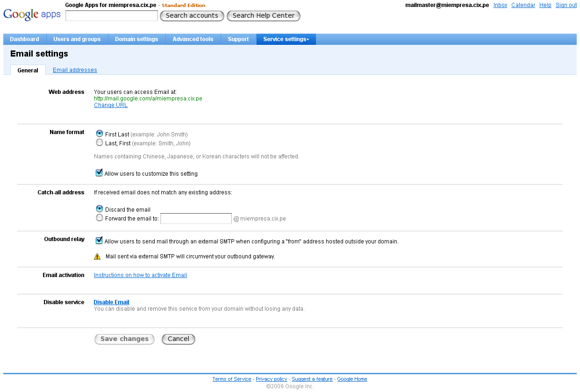580x392 pixels.
Task: Open the Inbox link in the header
Action: (x=500, y=5)
